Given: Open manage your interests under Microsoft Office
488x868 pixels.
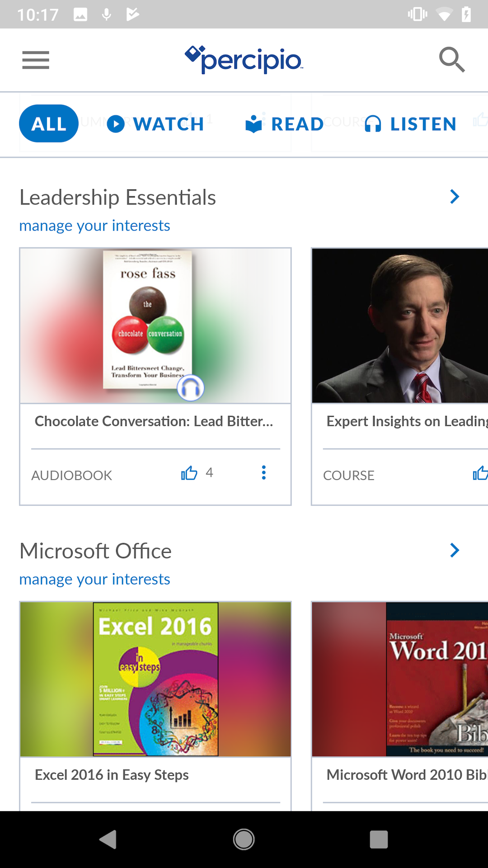Looking at the screenshot, I should tap(94, 579).
